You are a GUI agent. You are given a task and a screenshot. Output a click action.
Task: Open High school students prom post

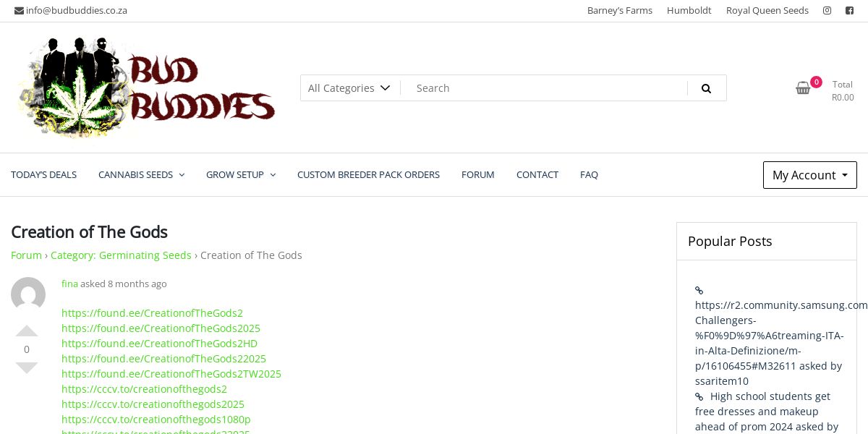765,412
